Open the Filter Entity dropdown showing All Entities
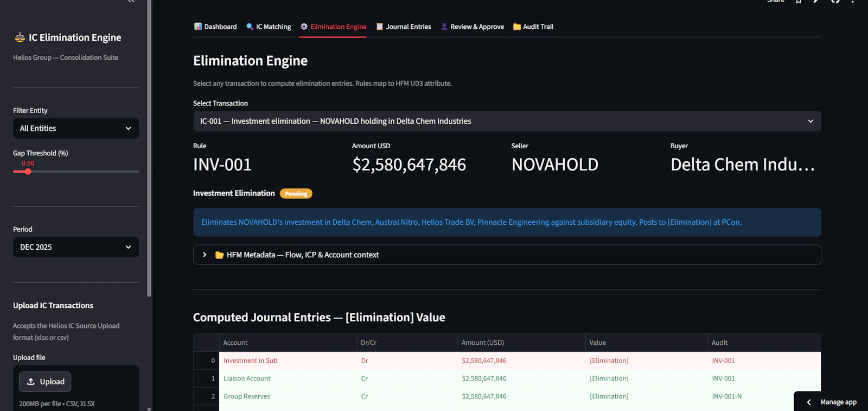 click(x=76, y=129)
